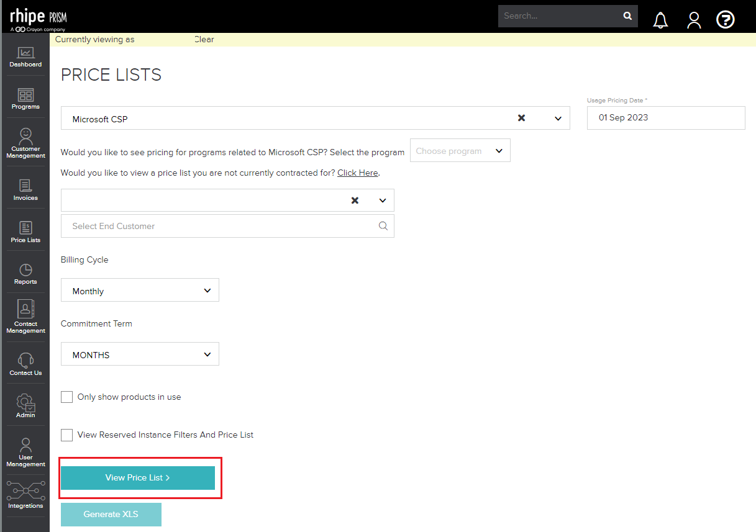Select the Programs sidebar icon
Viewport: 756px width, 532px height.
tap(25, 98)
